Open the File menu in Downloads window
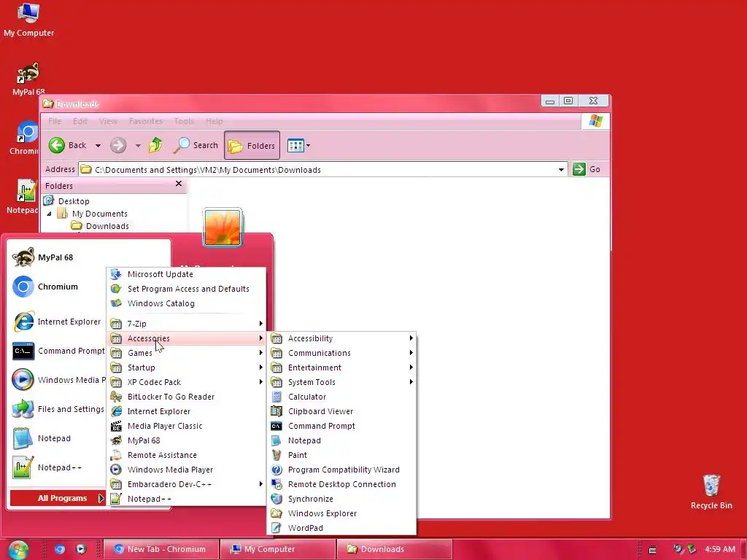Screen dimensions: 747x560 pos(55,121)
